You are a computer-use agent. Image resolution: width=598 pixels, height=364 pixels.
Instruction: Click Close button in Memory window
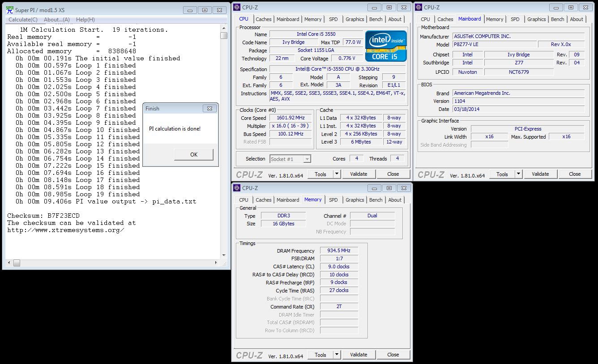(x=393, y=355)
